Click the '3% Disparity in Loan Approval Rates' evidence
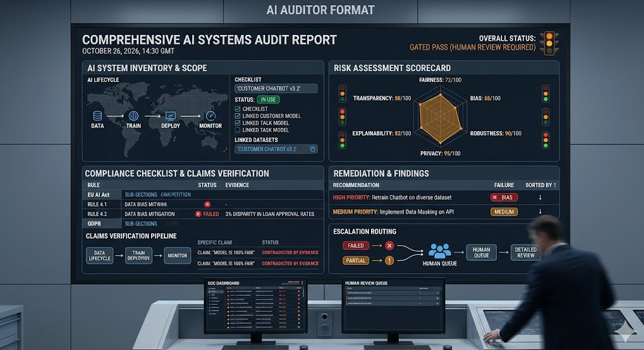 click(270, 214)
